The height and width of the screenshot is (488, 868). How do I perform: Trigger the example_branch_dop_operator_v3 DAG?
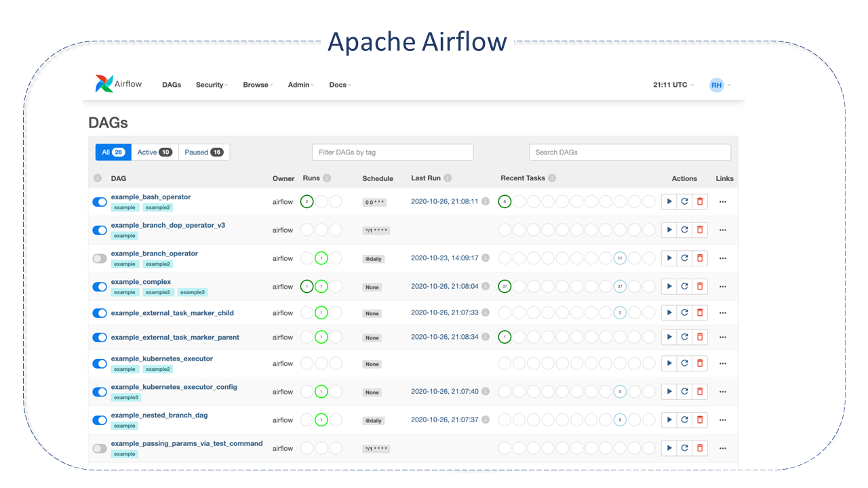tap(669, 230)
